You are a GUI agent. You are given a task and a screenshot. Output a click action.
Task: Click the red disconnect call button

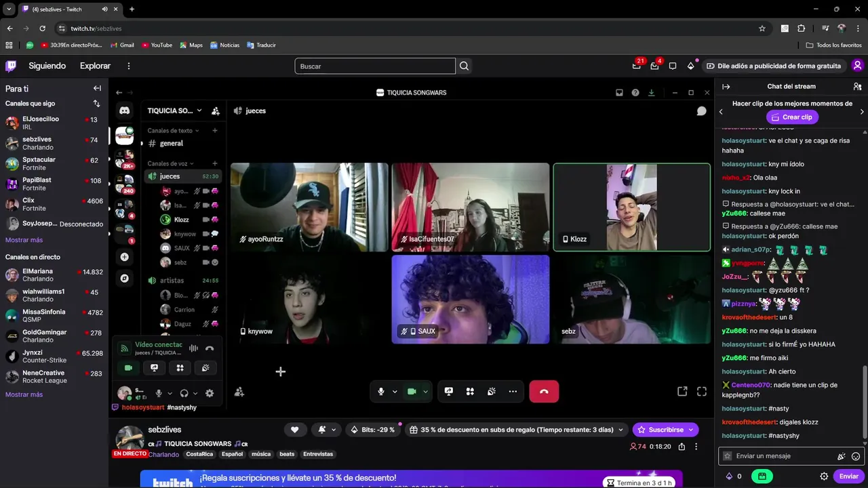click(x=544, y=391)
